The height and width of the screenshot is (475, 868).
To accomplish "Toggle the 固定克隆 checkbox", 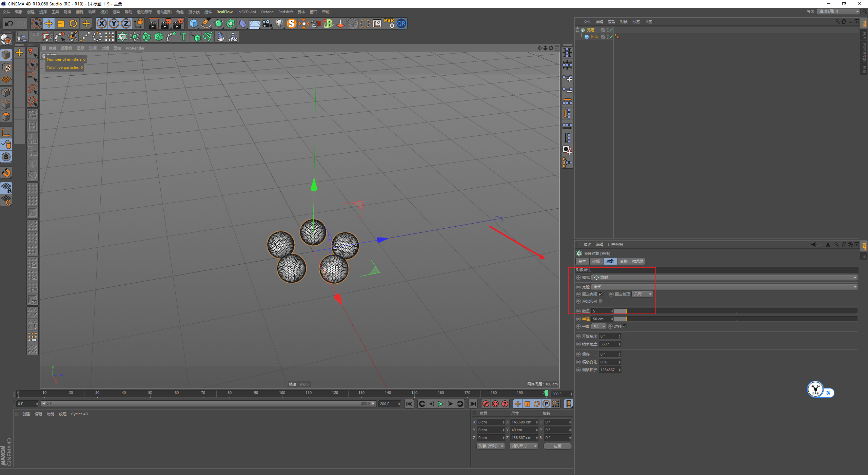I will point(600,294).
